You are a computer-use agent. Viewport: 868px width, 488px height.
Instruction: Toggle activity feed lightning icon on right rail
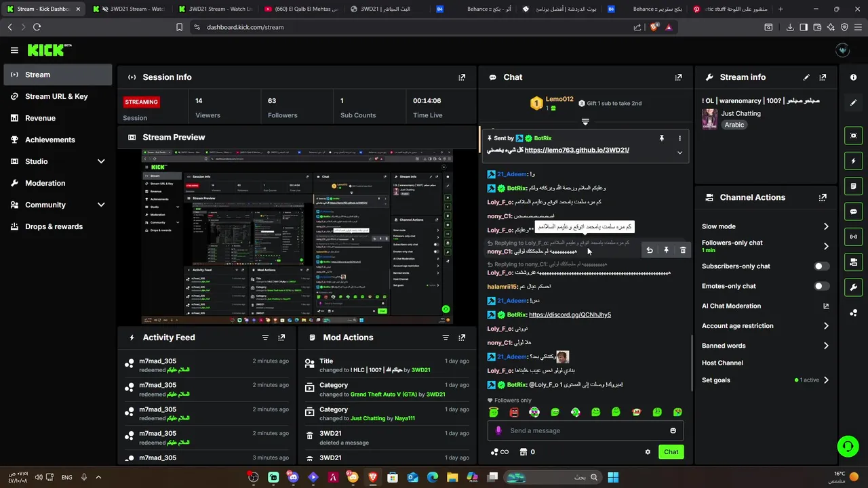(853, 161)
